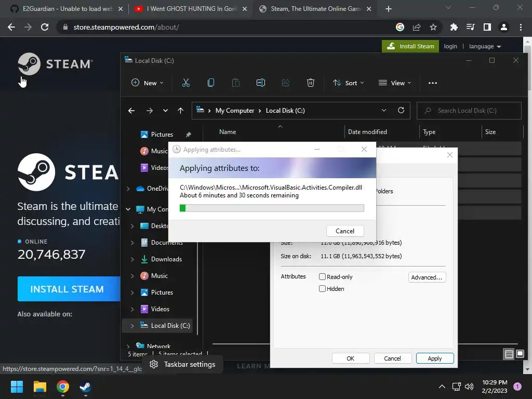Enable the Hidden attribute checkbox
Viewport: 532px width, 399px height.
(x=322, y=289)
